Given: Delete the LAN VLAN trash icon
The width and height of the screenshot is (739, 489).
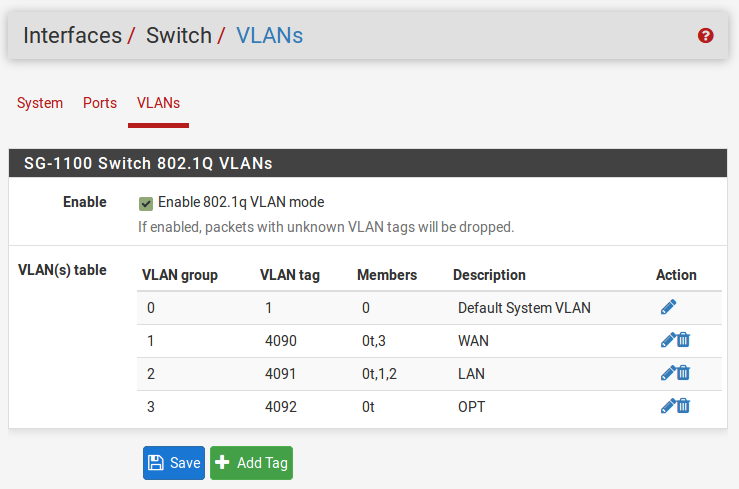Looking at the screenshot, I should click(684, 373).
